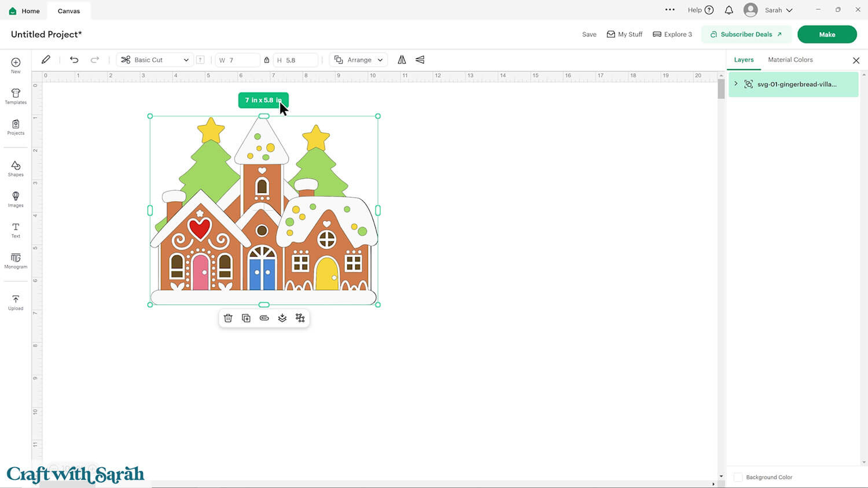
Task: Delete the selected gingerbread image
Action: tap(228, 317)
